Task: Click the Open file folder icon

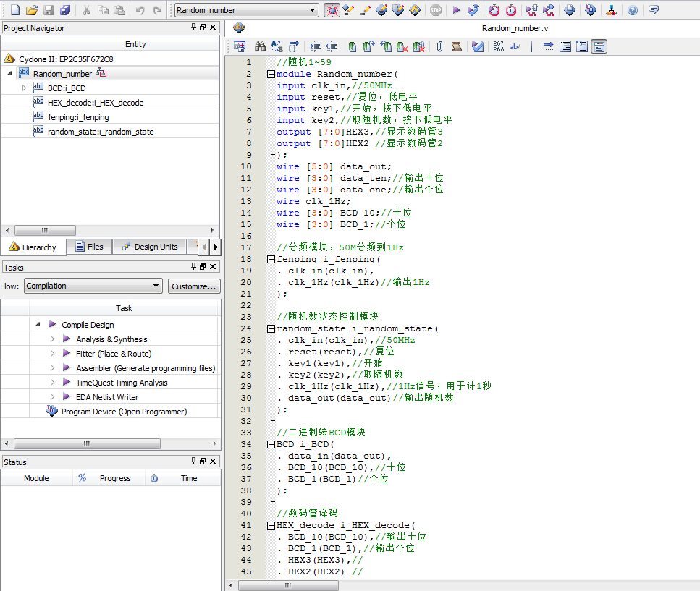Action: (31, 10)
